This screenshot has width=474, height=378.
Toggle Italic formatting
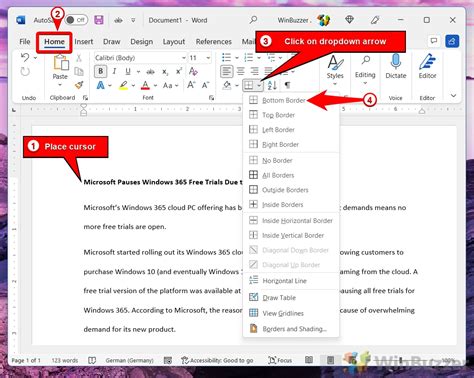tap(114, 71)
